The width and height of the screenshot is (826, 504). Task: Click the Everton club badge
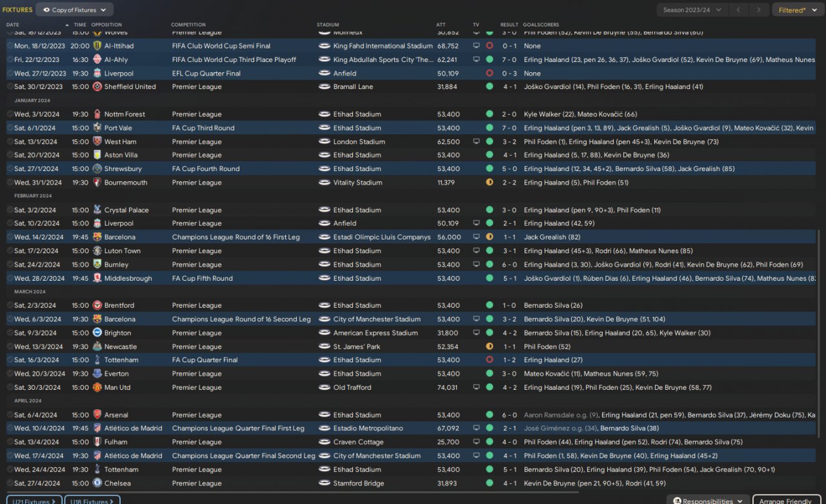97,374
